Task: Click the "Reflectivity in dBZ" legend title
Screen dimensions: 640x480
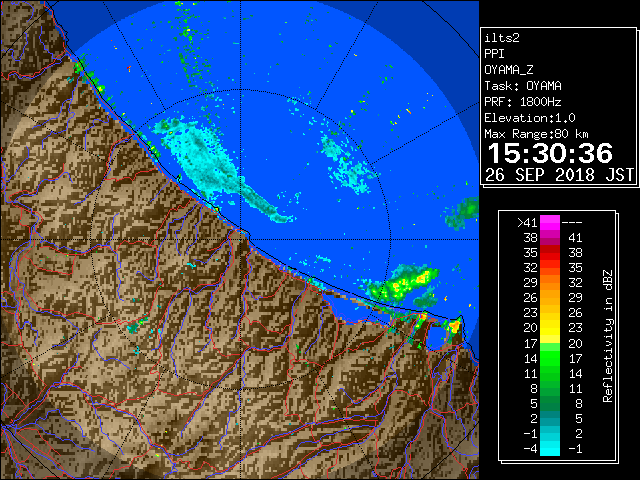Action: tap(608, 336)
